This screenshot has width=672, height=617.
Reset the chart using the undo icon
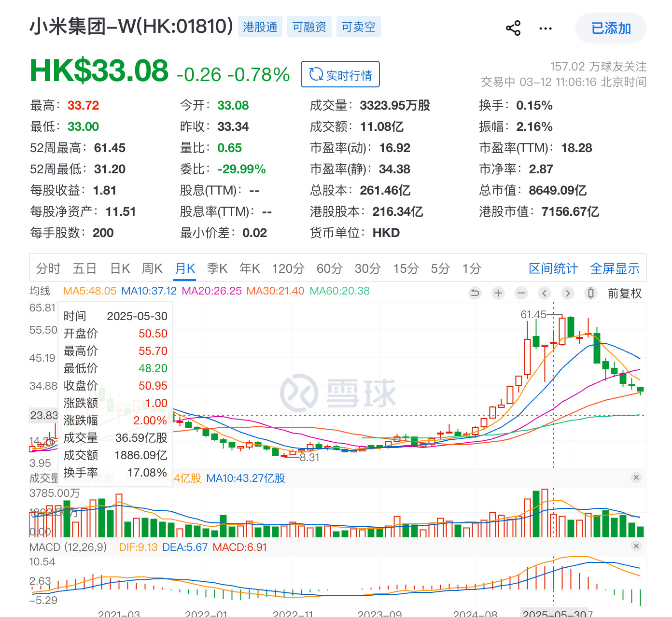(475, 293)
